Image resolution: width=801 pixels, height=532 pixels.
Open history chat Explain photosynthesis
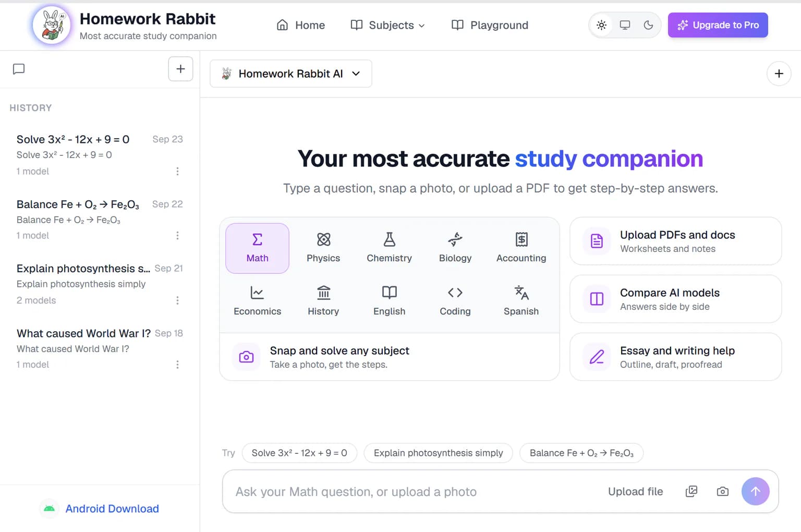pyautogui.click(x=100, y=284)
